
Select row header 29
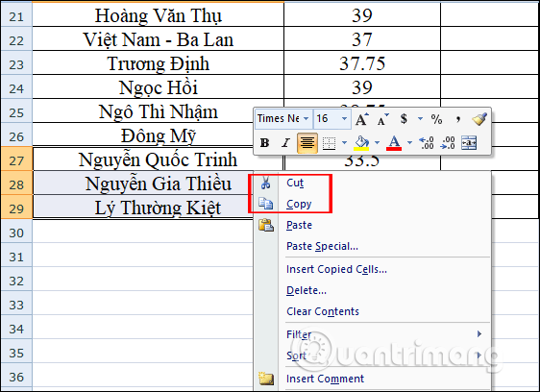(16, 207)
